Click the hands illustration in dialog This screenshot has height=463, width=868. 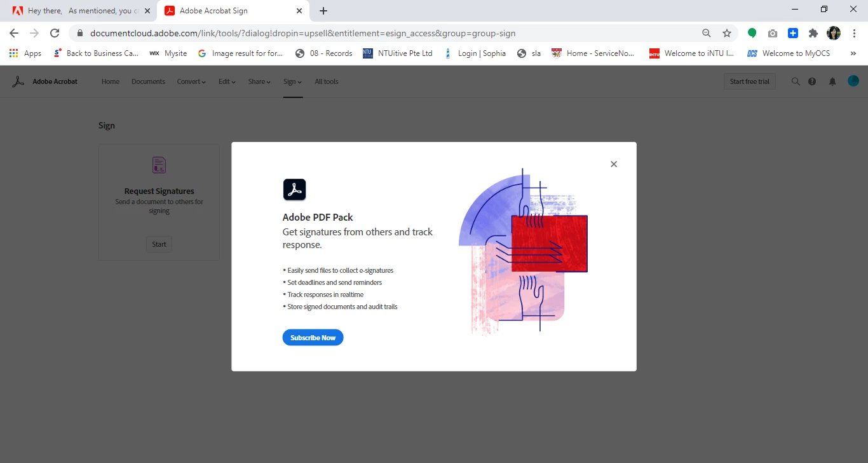523,251
